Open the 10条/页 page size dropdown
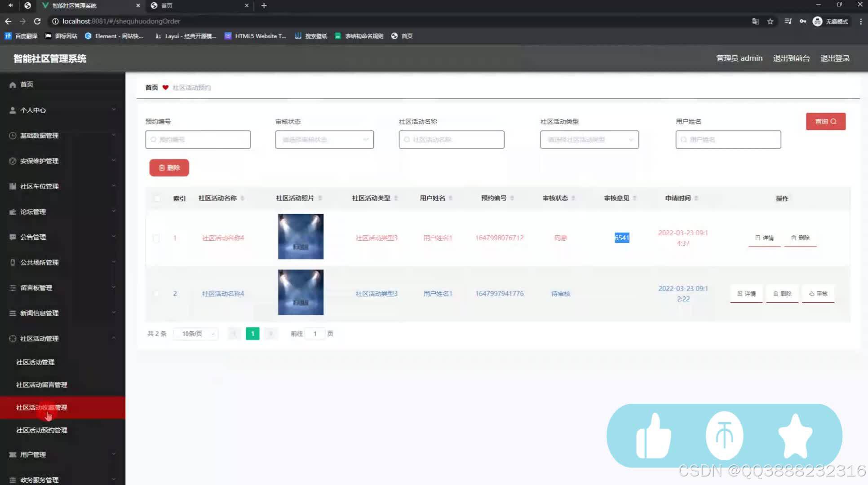The width and height of the screenshot is (868, 485). pyautogui.click(x=195, y=334)
